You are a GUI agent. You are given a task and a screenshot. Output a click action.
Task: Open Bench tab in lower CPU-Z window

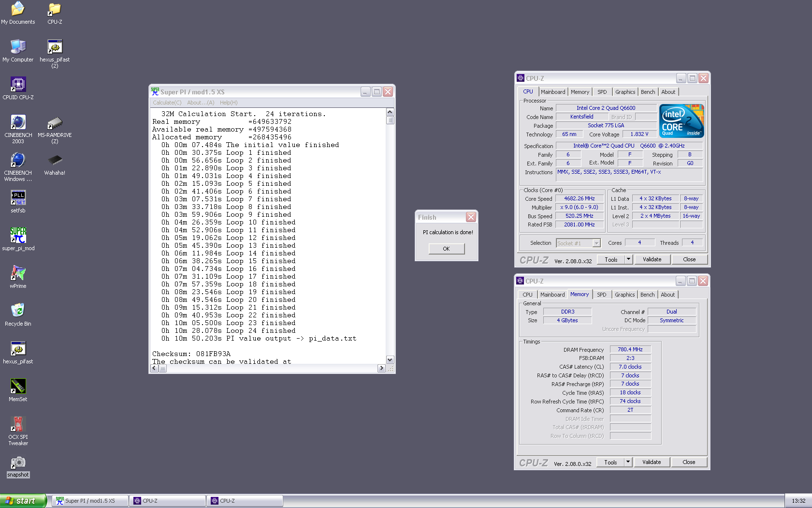point(648,295)
